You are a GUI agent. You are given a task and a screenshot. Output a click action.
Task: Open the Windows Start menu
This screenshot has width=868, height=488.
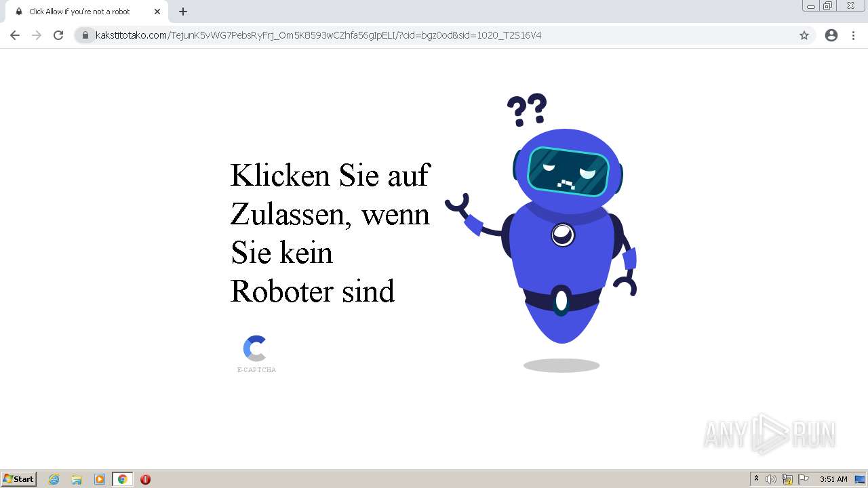[19, 479]
